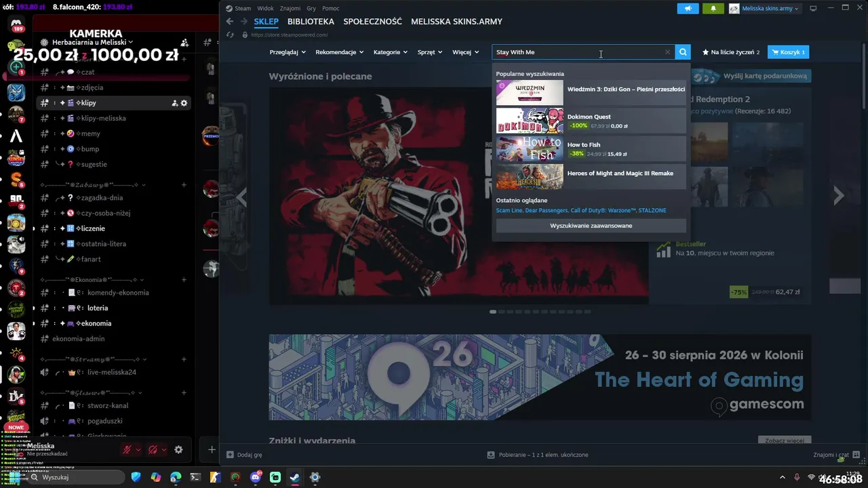Go back with Steam's back arrow
Image resolution: width=868 pixels, height=488 pixels.
click(x=230, y=22)
